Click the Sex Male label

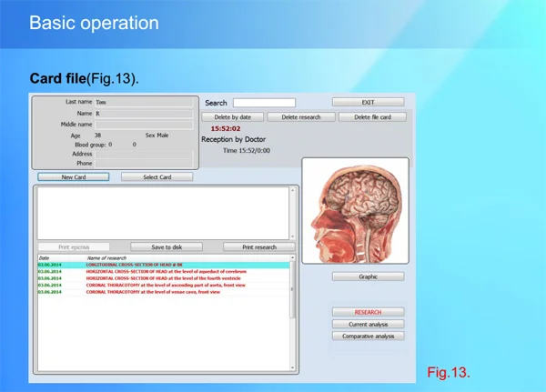[x=157, y=136]
